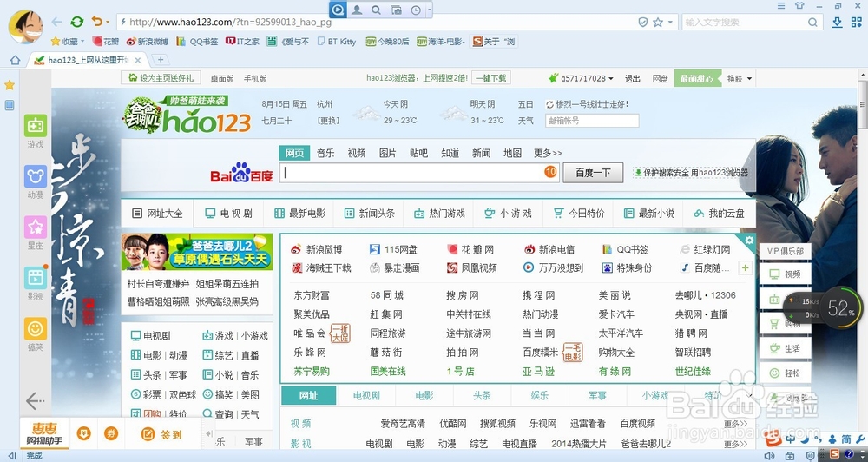
Task: Click the 券 coupon icon
Action: coord(111,433)
